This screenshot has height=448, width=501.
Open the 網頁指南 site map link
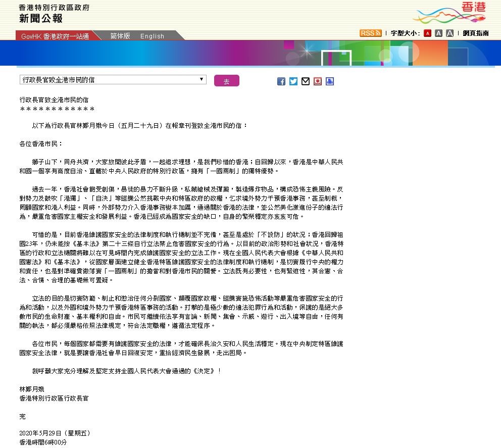click(x=476, y=33)
